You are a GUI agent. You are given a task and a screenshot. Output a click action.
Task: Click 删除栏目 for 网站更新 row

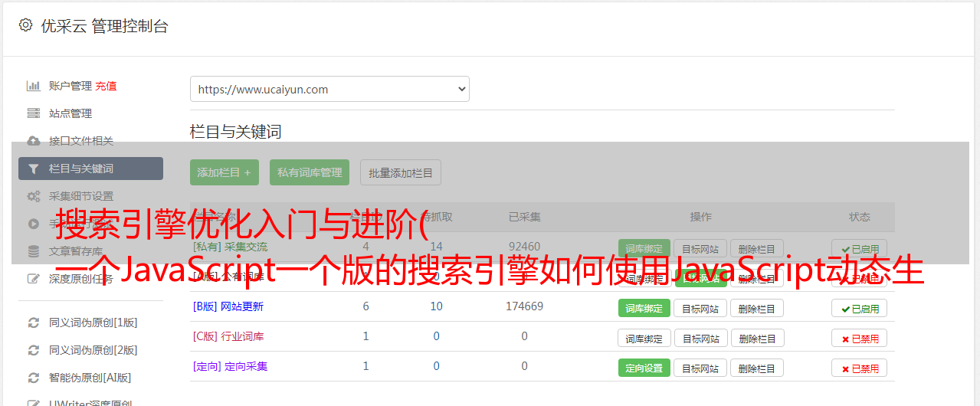pyautogui.click(x=757, y=308)
